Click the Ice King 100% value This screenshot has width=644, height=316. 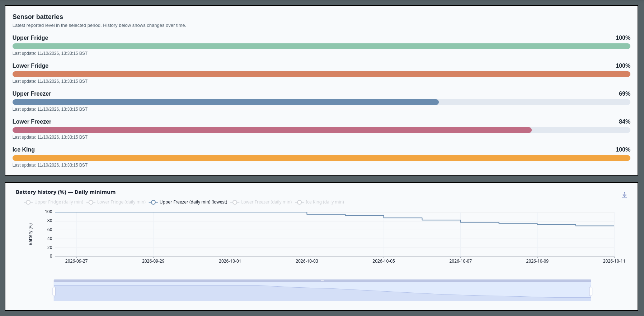[x=623, y=150]
